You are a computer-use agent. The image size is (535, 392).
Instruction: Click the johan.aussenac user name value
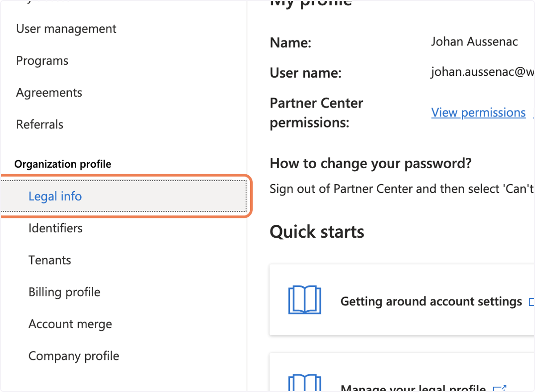[x=482, y=72]
